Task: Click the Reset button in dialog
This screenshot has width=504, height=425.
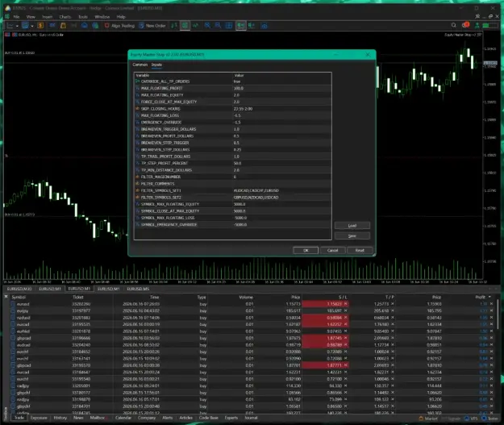Action: click(360, 250)
